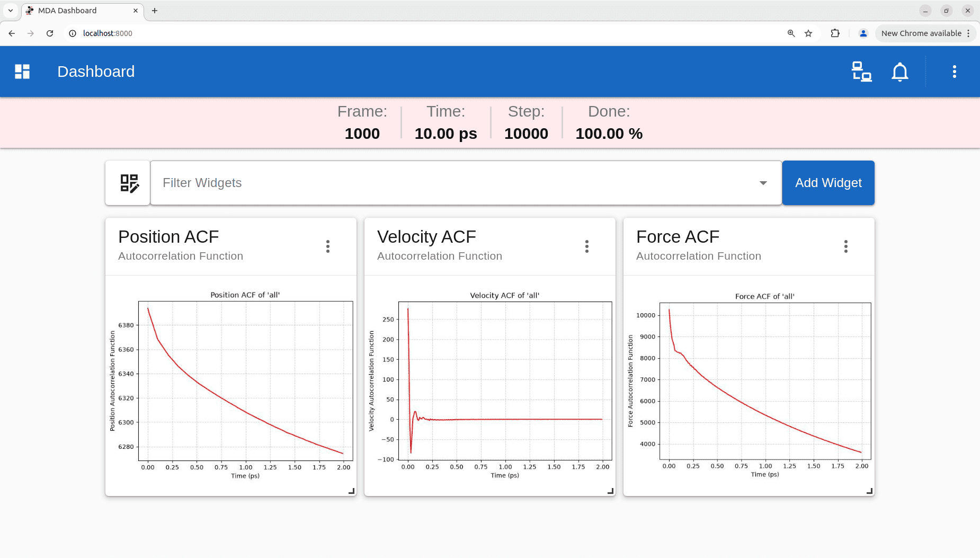The image size is (980, 558).
Task: Click Position ACF widget resize handle
Action: 351,491
